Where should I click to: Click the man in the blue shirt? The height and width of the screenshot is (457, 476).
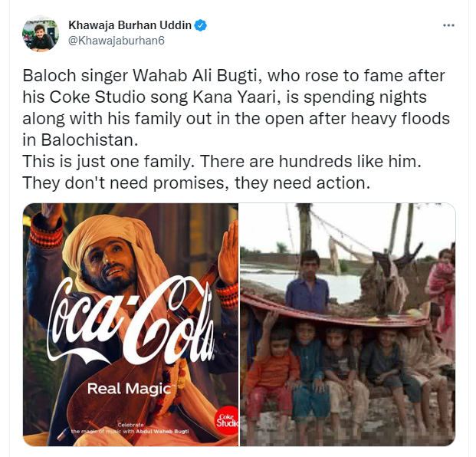[307, 282]
